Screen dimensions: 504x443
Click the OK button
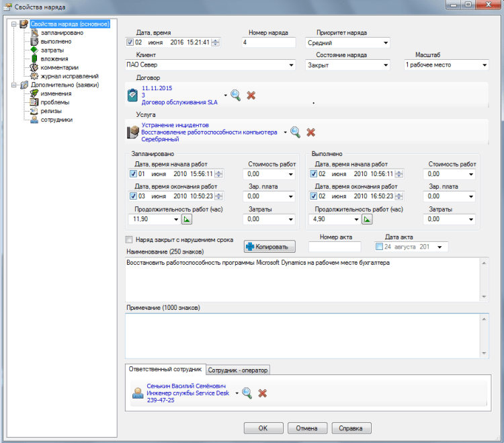click(x=263, y=428)
